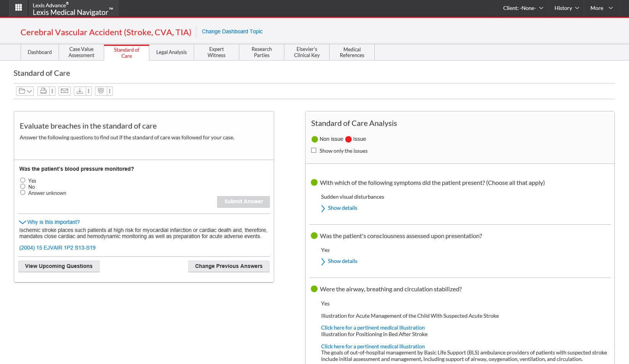629x364 pixels.
Task: Go to the Dashboard tab
Action: [40, 52]
